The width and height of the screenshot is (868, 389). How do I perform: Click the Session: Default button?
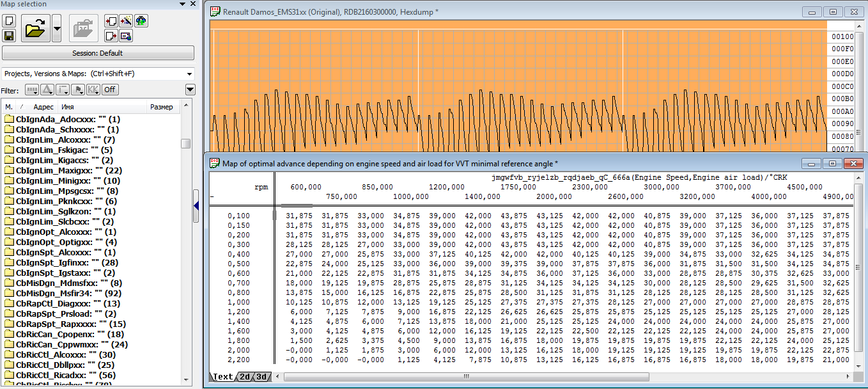point(98,53)
